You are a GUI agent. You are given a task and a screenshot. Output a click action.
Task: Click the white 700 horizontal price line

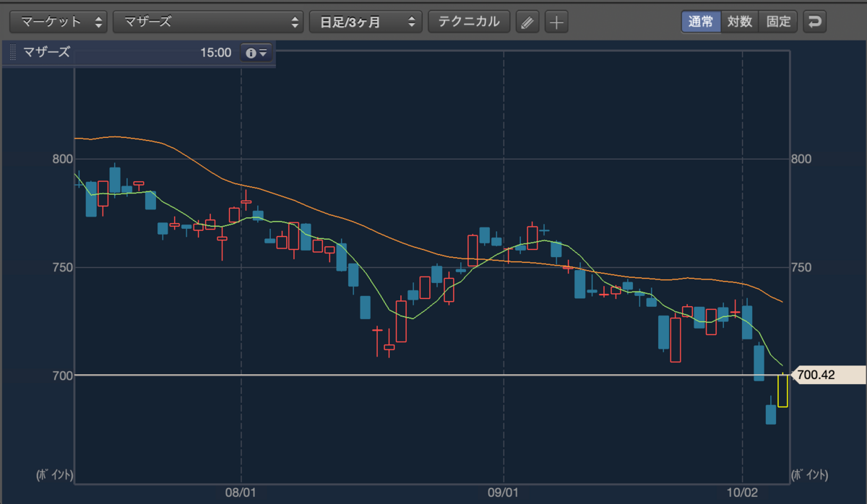tap(433, 375)
